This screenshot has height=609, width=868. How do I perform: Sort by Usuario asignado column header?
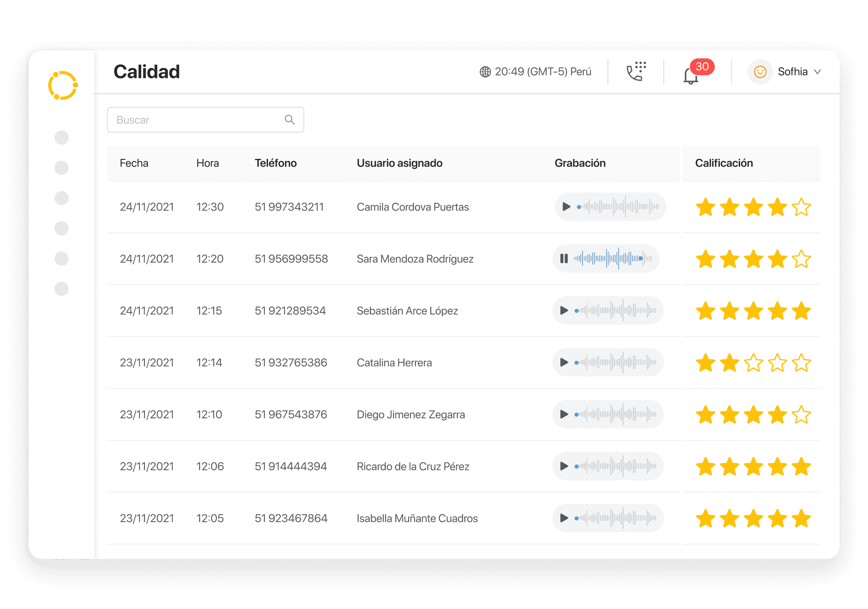tap(399, 163)
